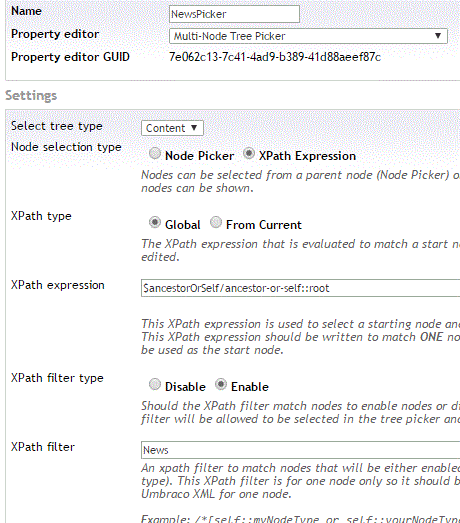Select the Node Picker radio button

(154, 153)
